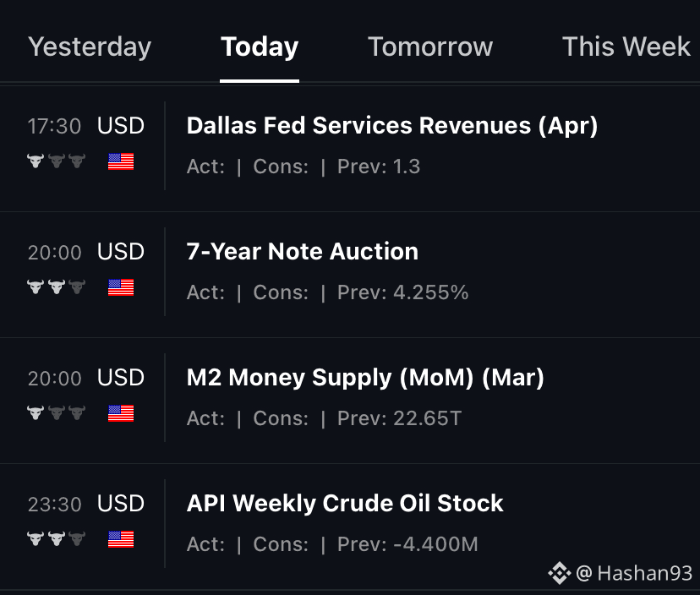Open the Tomorrow tab

click(430, 46)
